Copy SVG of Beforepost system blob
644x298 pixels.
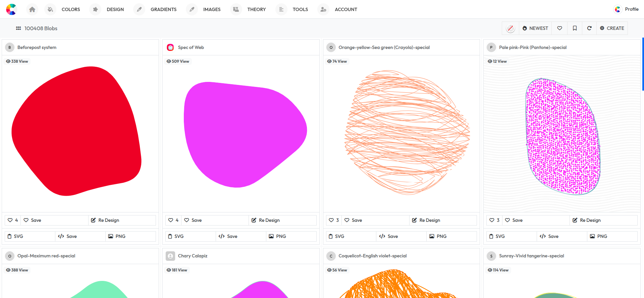[x=30, y=236]
